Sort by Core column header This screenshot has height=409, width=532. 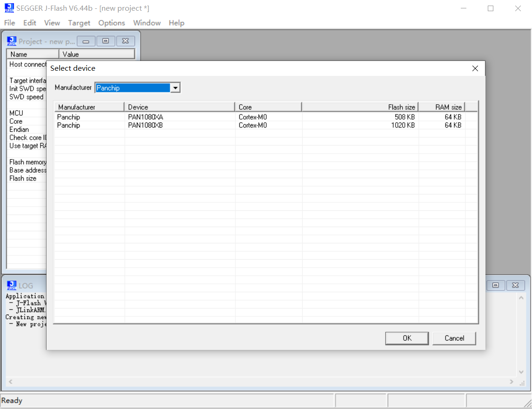[268, 107]
